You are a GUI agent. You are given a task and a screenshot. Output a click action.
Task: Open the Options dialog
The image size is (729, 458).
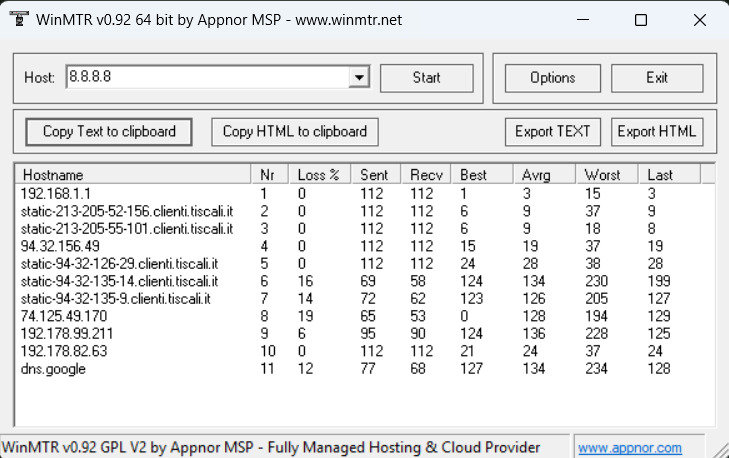(552, 78)
